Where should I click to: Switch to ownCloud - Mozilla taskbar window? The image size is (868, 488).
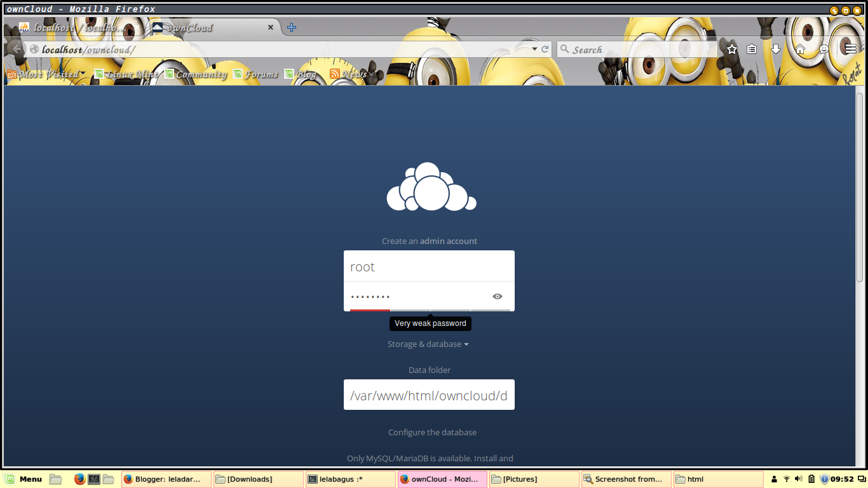pyautogui.click(x=442, y=479)
